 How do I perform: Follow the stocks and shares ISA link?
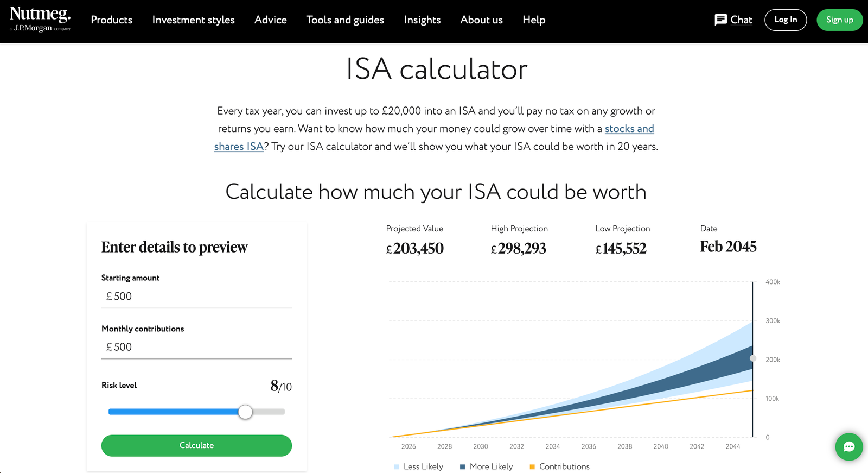tap(629, 129)
